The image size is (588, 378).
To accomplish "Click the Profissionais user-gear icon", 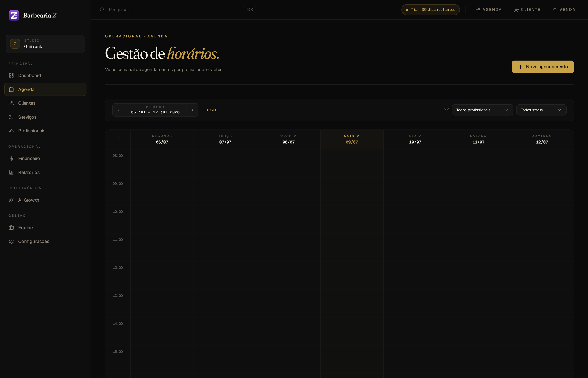I will 11,131.
